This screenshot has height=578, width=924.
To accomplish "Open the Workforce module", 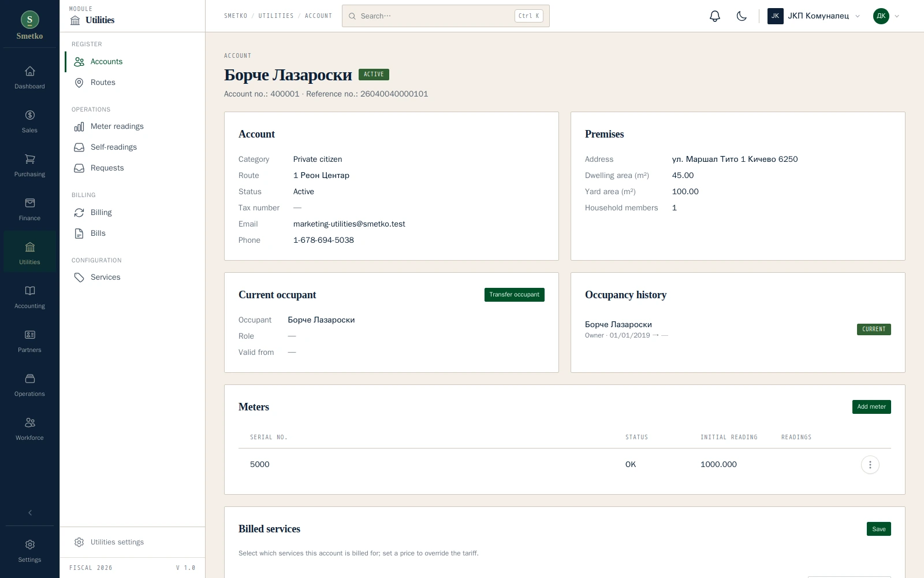I will tap(29, 429).
